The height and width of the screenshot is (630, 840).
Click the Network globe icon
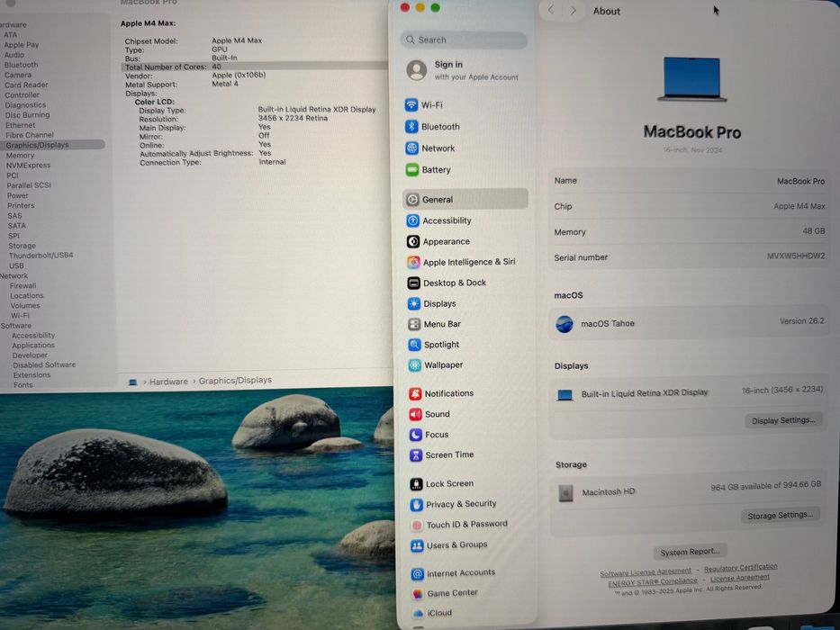point(412,148)
